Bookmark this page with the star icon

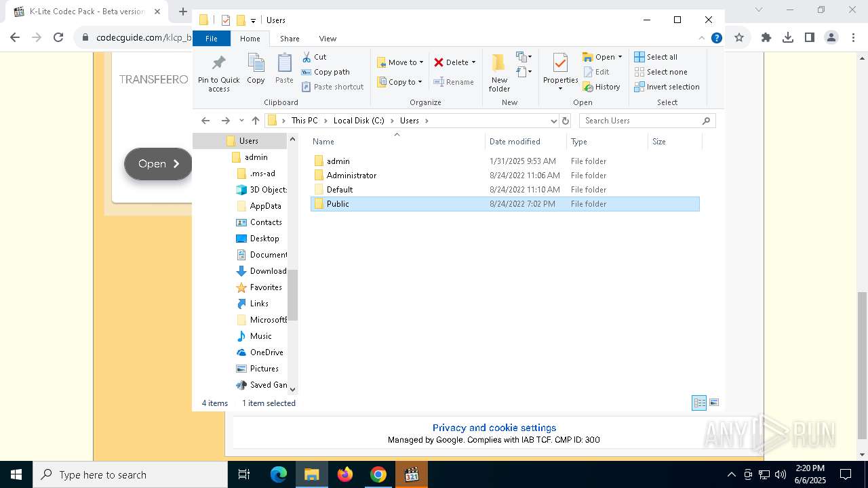(739, 38)
